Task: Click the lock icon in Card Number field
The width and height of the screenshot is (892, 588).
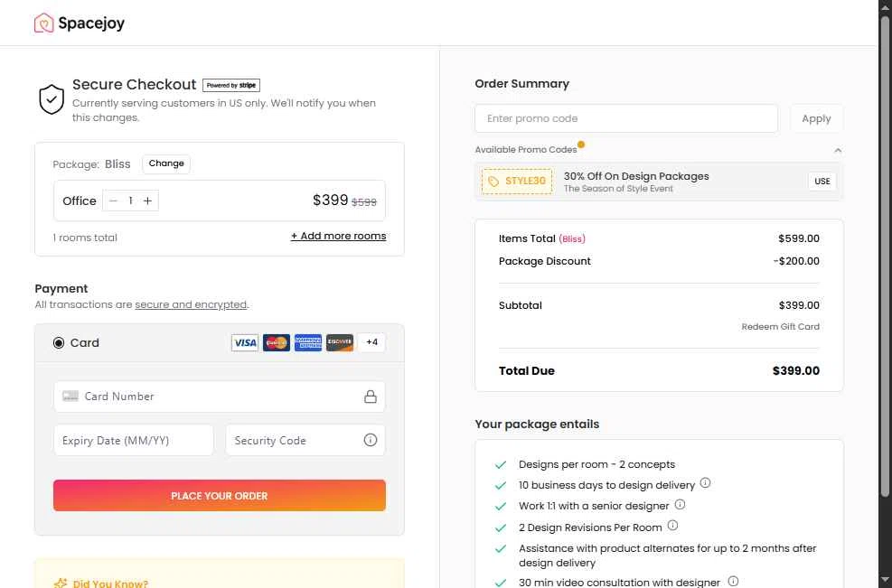Action: pos(371,397)
